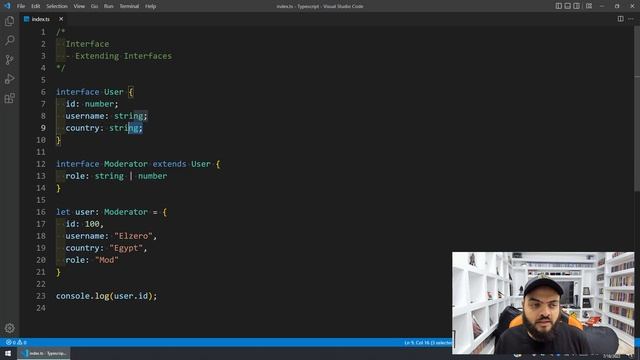
Task: Open the Selection menu
Action: tap(57, 6)
